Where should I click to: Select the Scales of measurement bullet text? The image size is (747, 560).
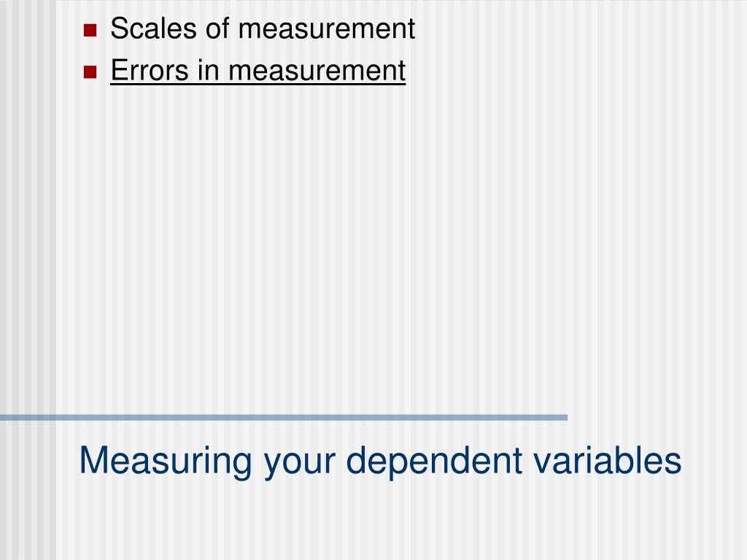(x=263, y=28)
